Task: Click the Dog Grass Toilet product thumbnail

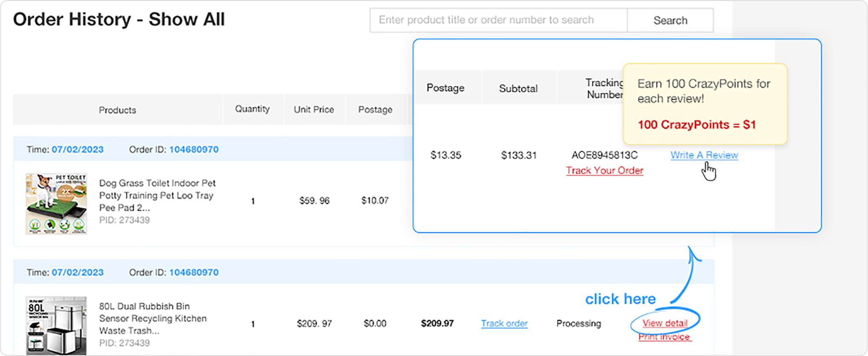Action: coord(56,204)
